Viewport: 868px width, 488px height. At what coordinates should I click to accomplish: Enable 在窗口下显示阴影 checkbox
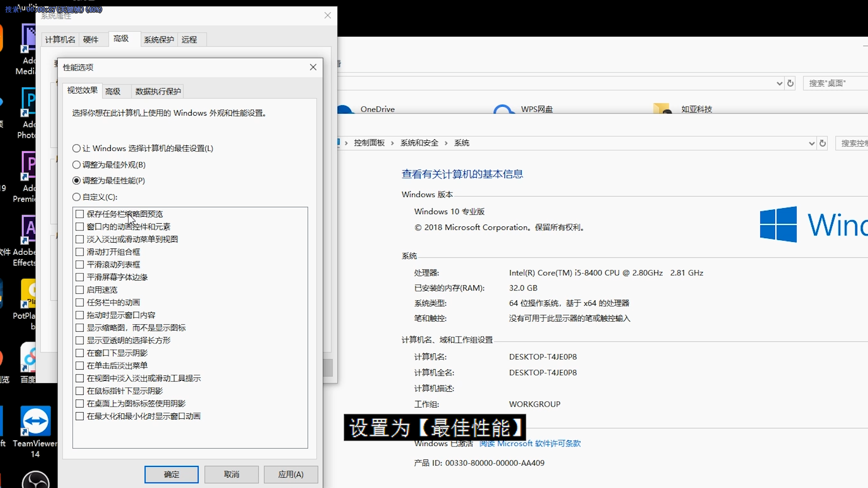[80, 353]
